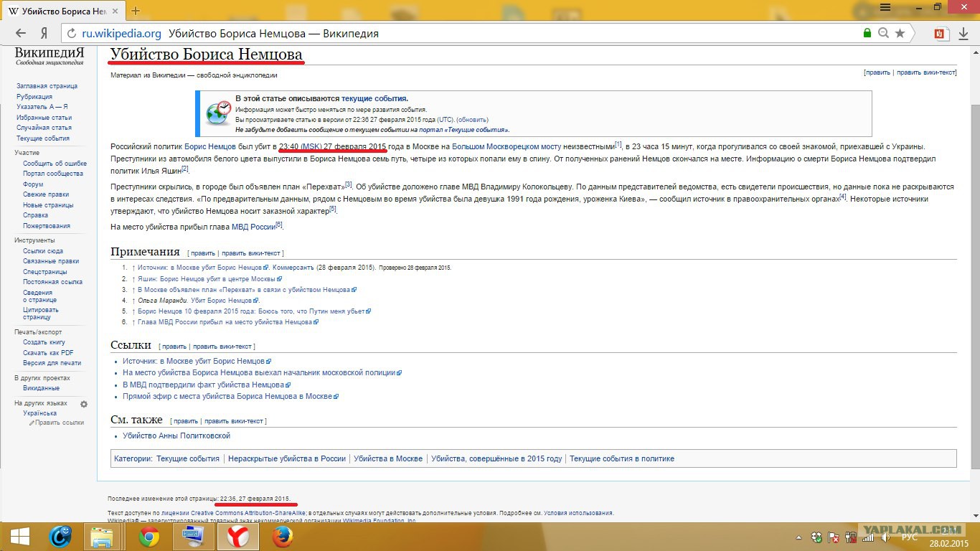Screen dimensions: 980x551
Task: Open Yandex Browser taskbar icon
Action: pos(238,536)
